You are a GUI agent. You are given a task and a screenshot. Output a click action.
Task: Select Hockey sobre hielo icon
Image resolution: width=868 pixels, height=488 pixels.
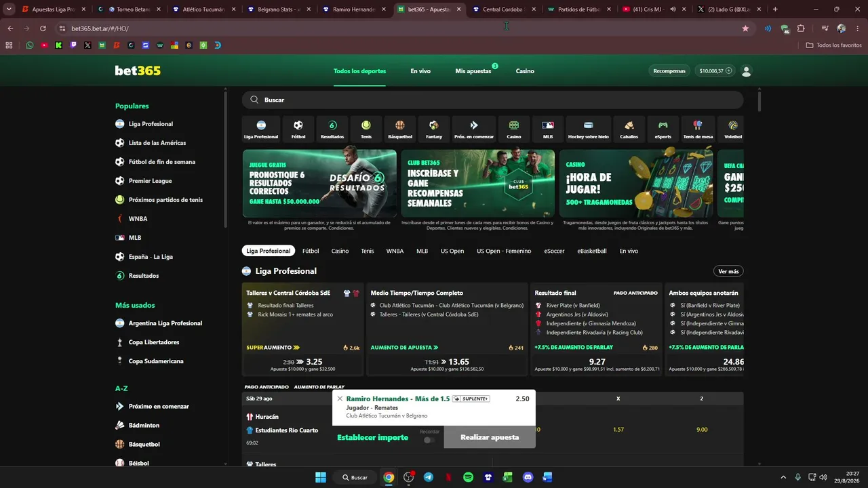coord(589,129)
